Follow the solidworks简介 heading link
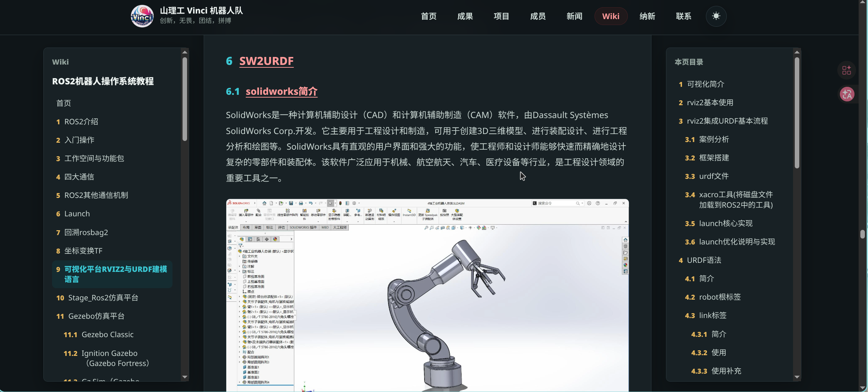The image size is (868, 392). pyautogui.click(x=281, y=91)
